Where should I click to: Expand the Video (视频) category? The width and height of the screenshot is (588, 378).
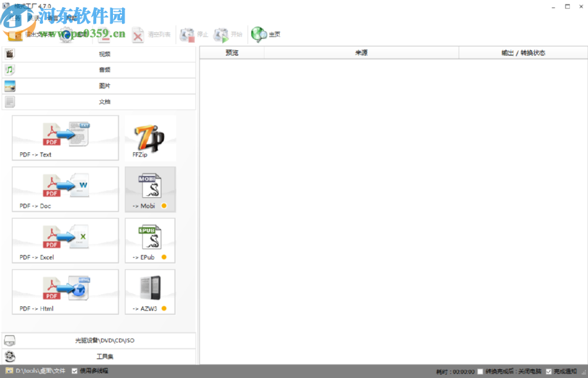point(99,54)
